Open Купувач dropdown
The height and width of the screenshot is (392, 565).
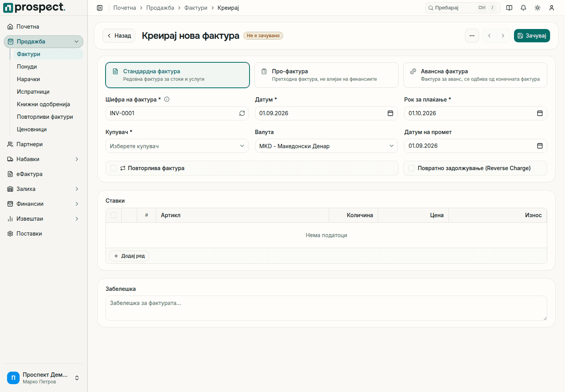click(x=177, y=146)
